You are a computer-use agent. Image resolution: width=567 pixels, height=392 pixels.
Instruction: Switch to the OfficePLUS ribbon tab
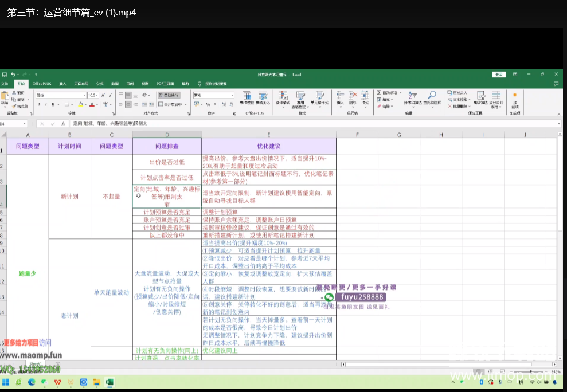coord(42,84)
